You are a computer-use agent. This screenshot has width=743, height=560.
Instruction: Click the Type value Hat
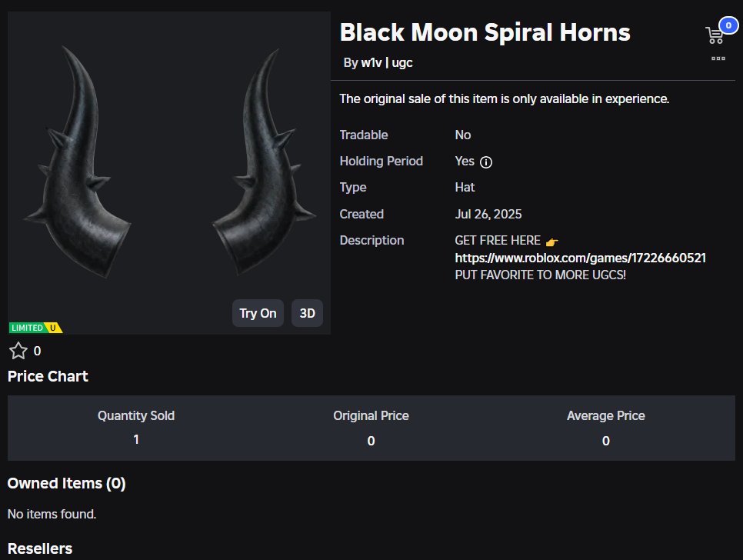coord(465,187)
